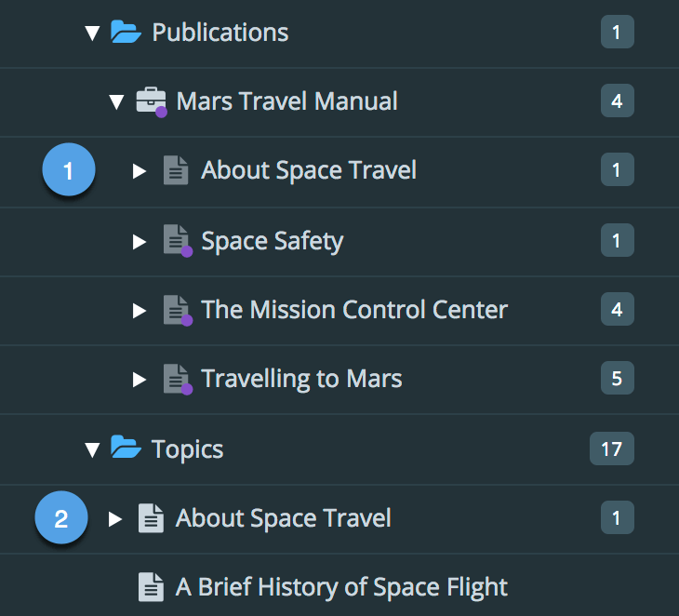Collapse the Topics folder

click(x=91, y=450)
